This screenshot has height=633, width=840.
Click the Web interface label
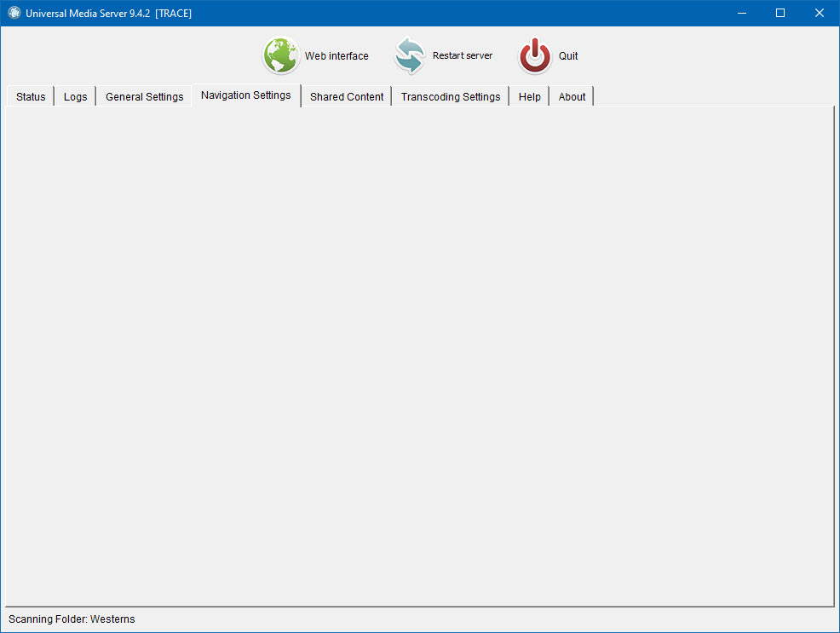point(337,55)
